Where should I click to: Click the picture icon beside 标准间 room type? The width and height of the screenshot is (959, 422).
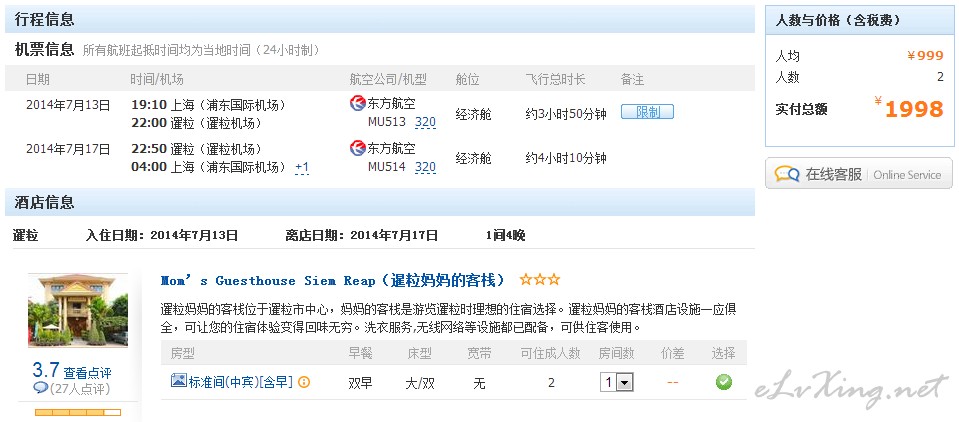(x=178, y=380)
